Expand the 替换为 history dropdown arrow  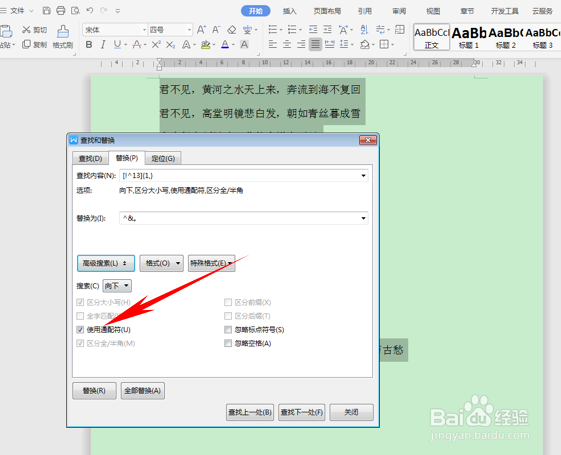click(x=363, y=218)
